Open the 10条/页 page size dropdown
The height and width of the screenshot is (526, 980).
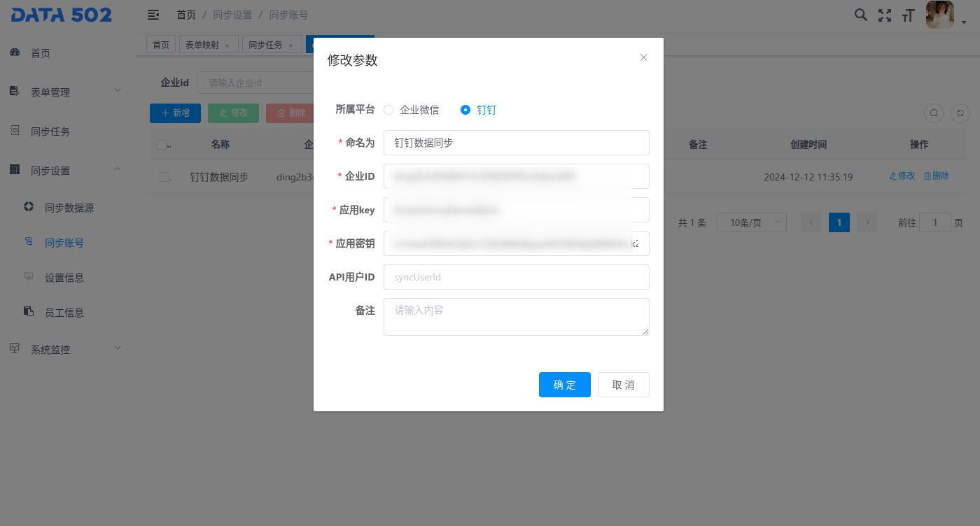coord(751,222)
